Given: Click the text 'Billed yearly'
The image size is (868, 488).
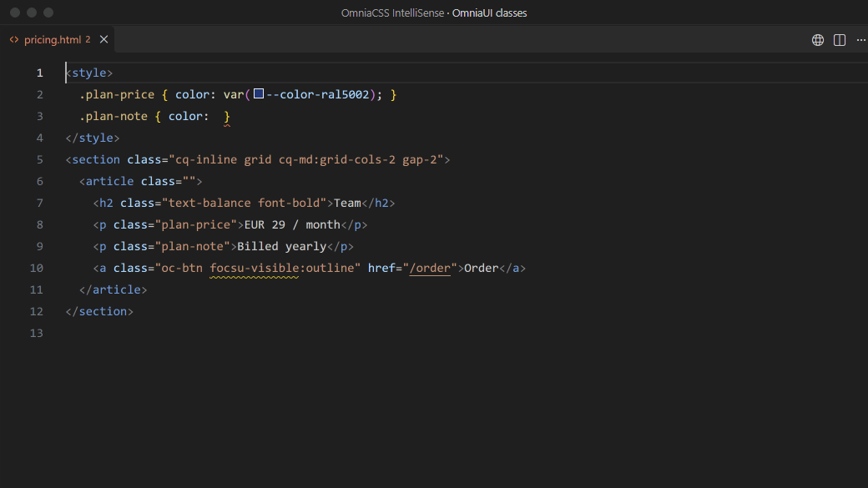Looking at the screenshot, I should 282,246.
